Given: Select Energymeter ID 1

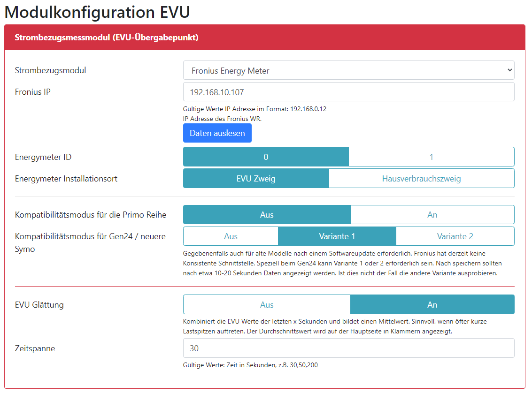Looking at the screenshot, I should click(431, 157).
